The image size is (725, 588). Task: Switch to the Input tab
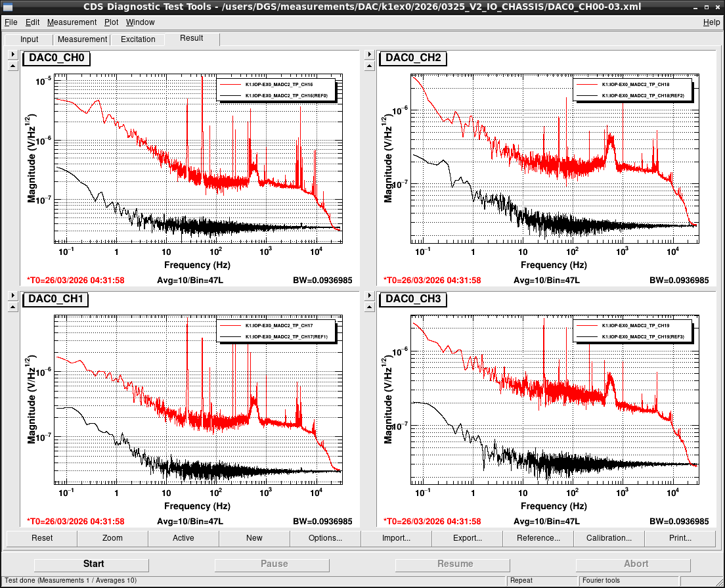pyautogui.click(x=29, y=39)
